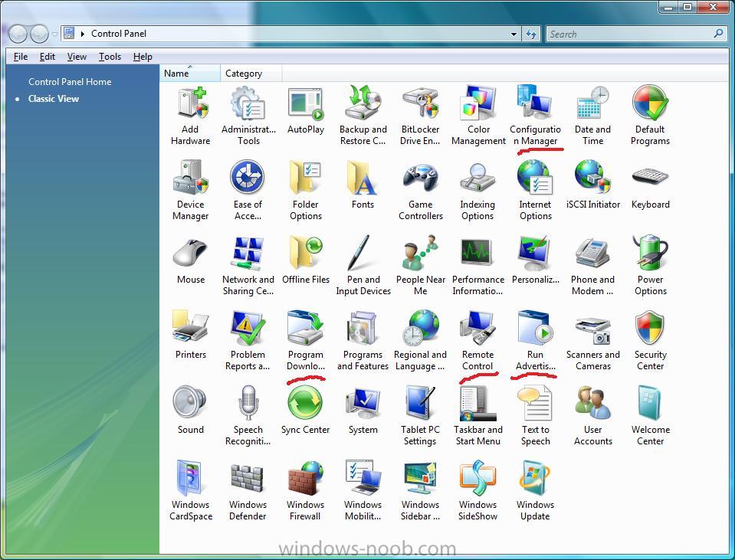Expand the address bar history dropdown
Image resolution: width=735 pixels, height=560 pixels.
tap(514, 34)
